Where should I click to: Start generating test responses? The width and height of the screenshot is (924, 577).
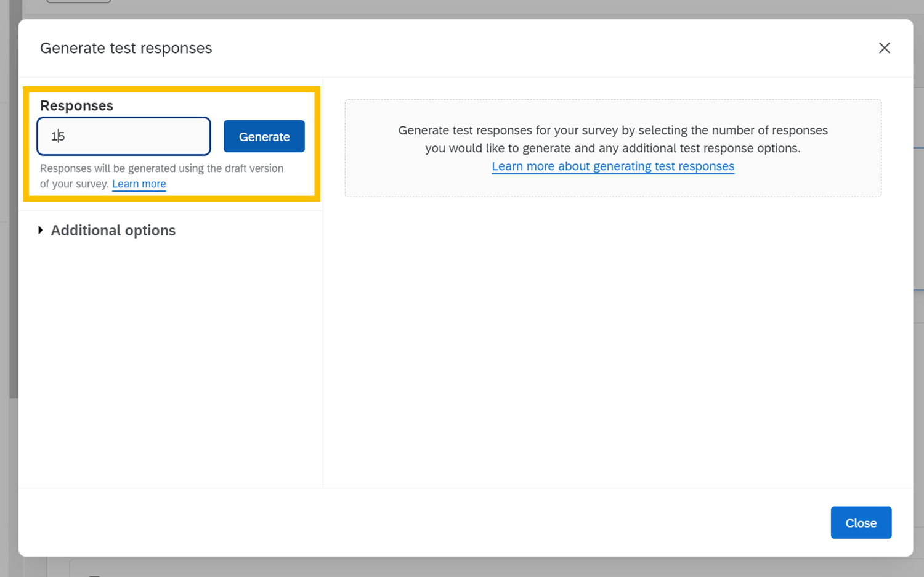[x=264, y=136]
